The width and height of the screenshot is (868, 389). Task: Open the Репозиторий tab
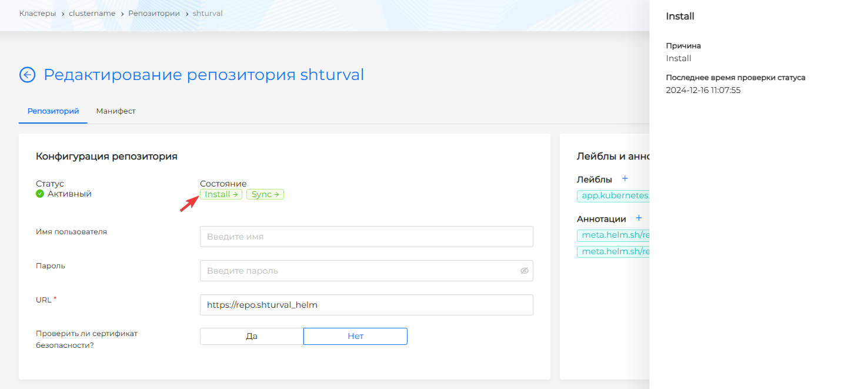tap(53, 111)
